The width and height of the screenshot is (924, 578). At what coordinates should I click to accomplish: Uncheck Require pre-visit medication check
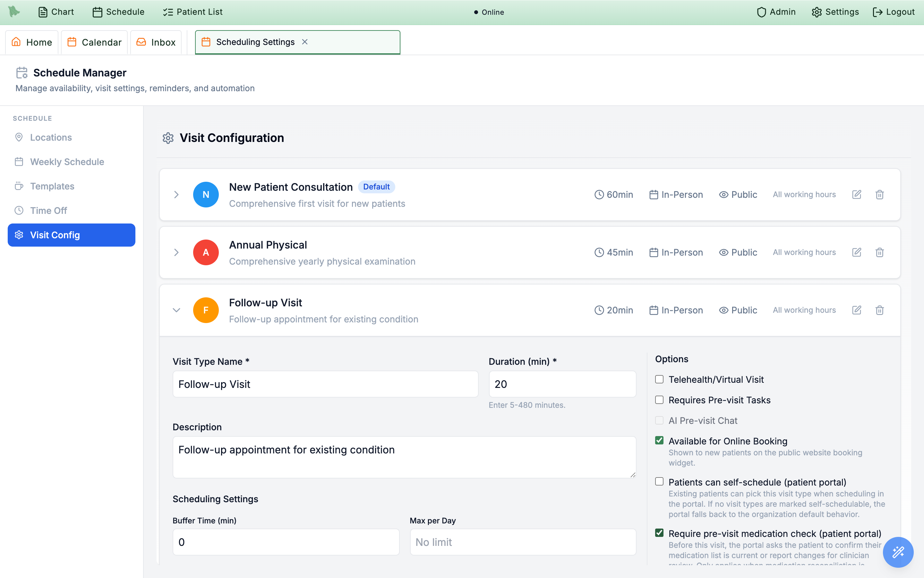tap(659, 533)
